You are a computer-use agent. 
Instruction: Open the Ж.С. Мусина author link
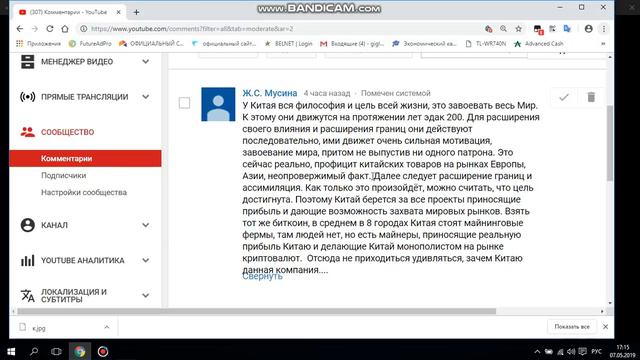pos(269,93)
